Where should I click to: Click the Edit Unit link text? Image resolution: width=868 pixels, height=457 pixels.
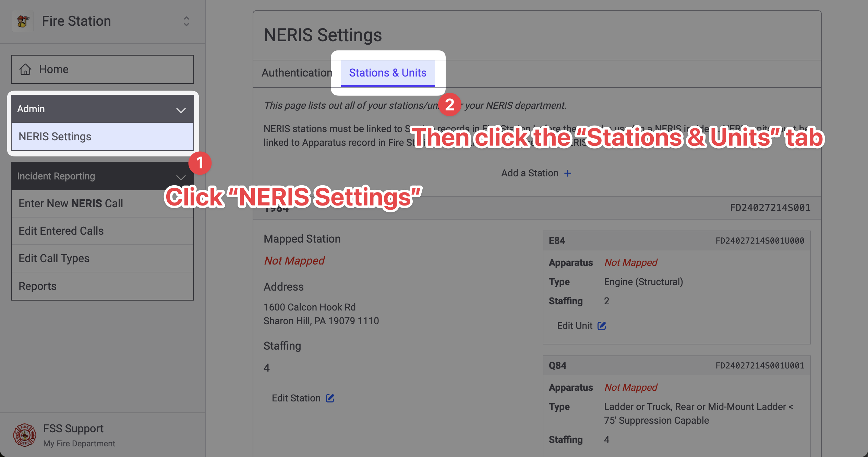pyautogui.click(x=575, y=326)
